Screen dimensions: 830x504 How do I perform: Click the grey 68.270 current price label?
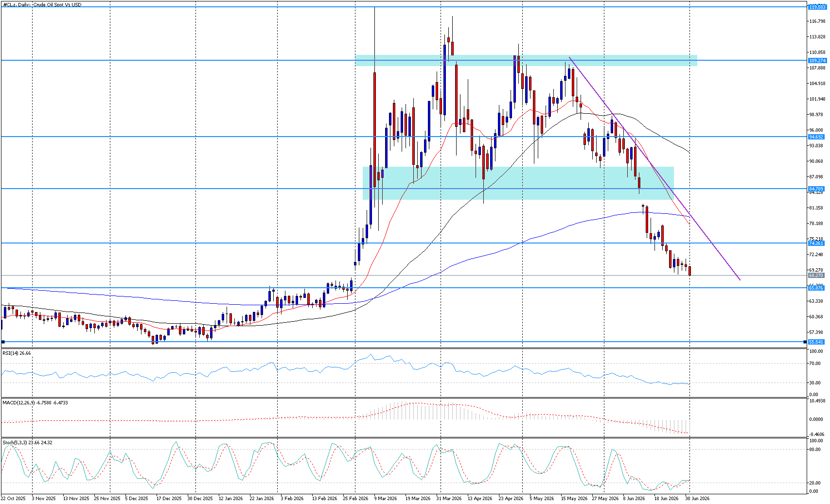pyautogui.click(x=817, y=275)
